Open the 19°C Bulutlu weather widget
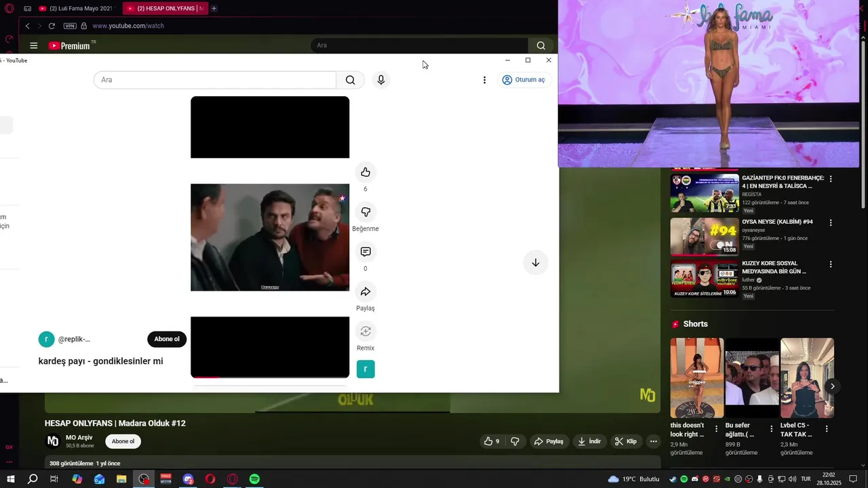The width and height of the screenshot is (868, 488). 633,479
